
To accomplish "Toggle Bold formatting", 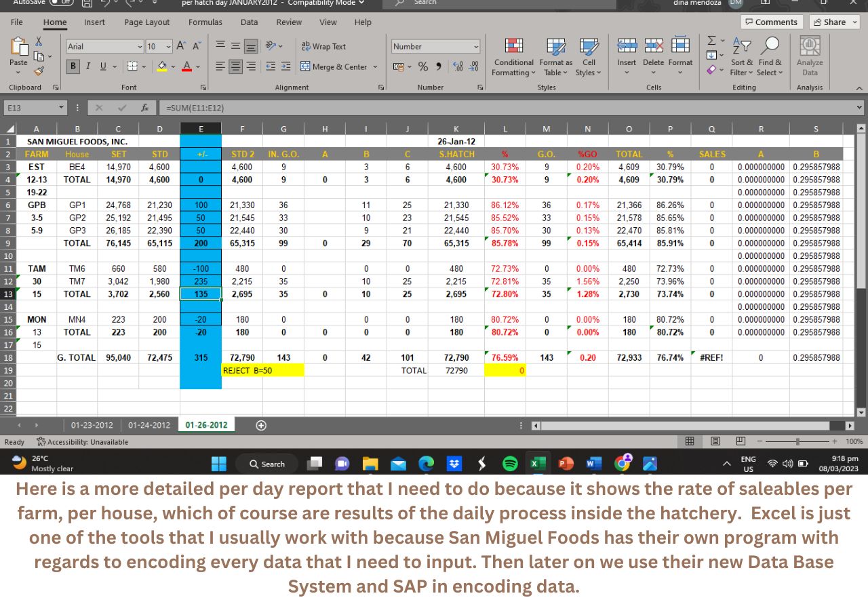I will pos(73,66).
